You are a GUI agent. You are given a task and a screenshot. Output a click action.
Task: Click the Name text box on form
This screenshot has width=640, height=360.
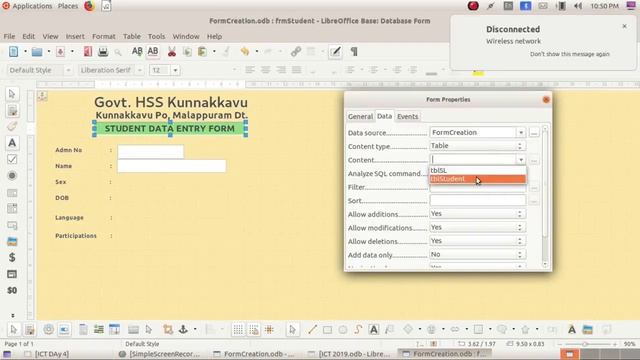tap(172, 166)
